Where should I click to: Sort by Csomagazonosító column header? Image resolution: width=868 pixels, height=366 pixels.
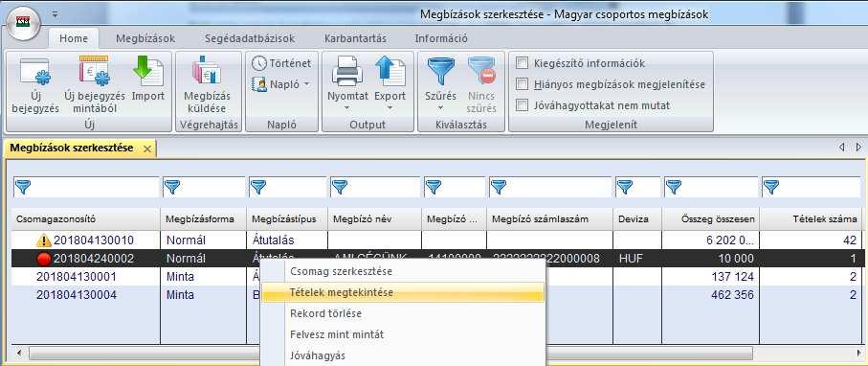point(87,219)
